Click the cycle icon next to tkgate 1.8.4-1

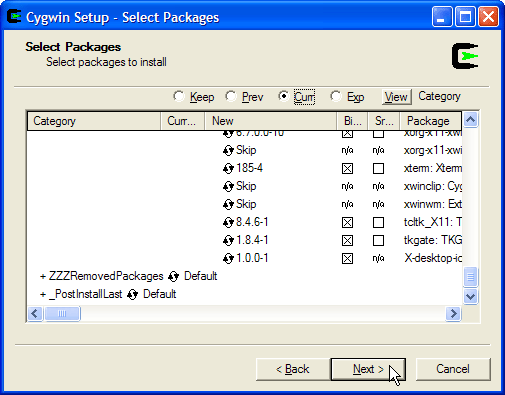(228, 241)
